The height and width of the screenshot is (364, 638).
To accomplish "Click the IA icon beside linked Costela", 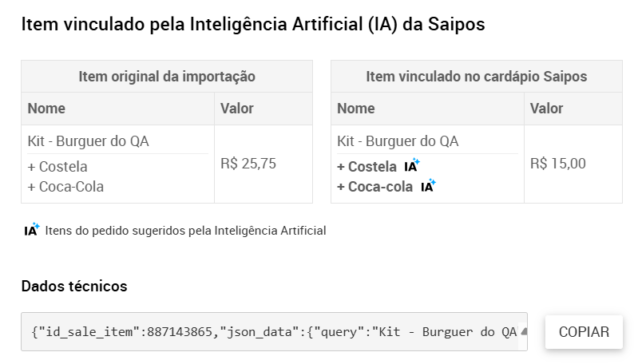I will pyautogui.click(x=411, y=166).
